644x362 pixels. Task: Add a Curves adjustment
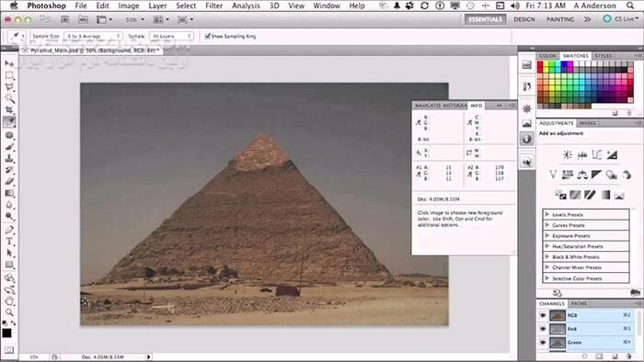[597, 154]
